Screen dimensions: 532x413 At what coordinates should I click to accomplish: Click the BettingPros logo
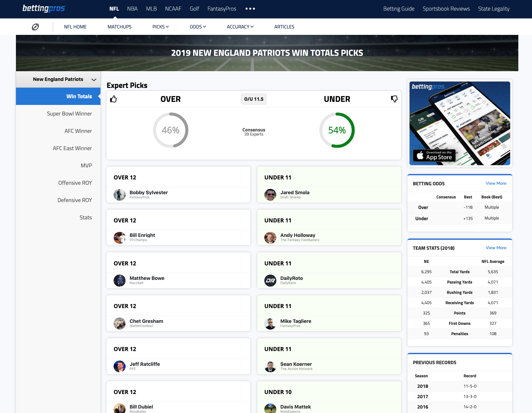(44, 9)
